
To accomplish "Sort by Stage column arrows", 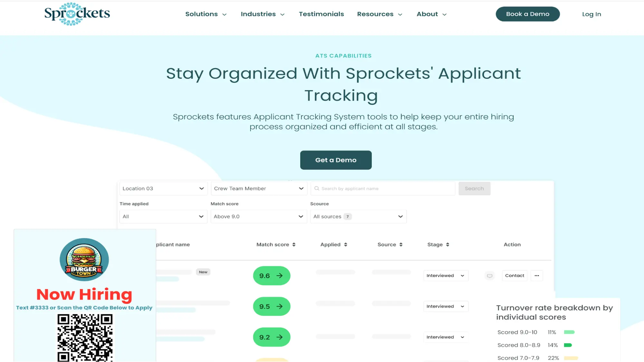I will point(447,245).
